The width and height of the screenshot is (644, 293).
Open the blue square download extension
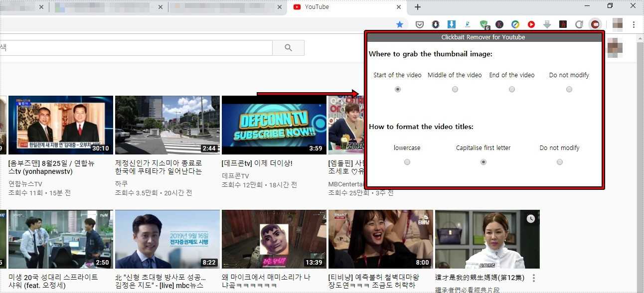(452, 24)
